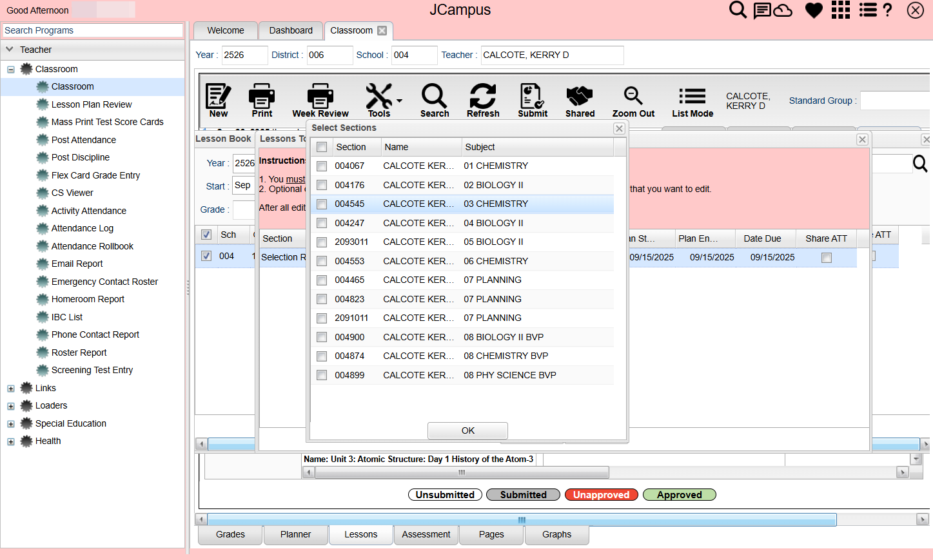Open the list menu icon in header

(868, 10)
